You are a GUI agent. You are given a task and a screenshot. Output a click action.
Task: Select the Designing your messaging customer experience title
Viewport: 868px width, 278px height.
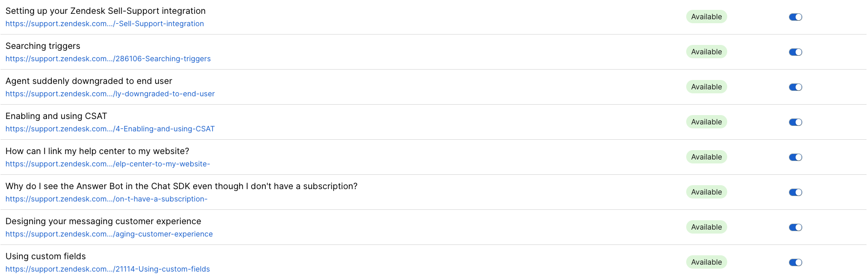[x=103, y=221]
